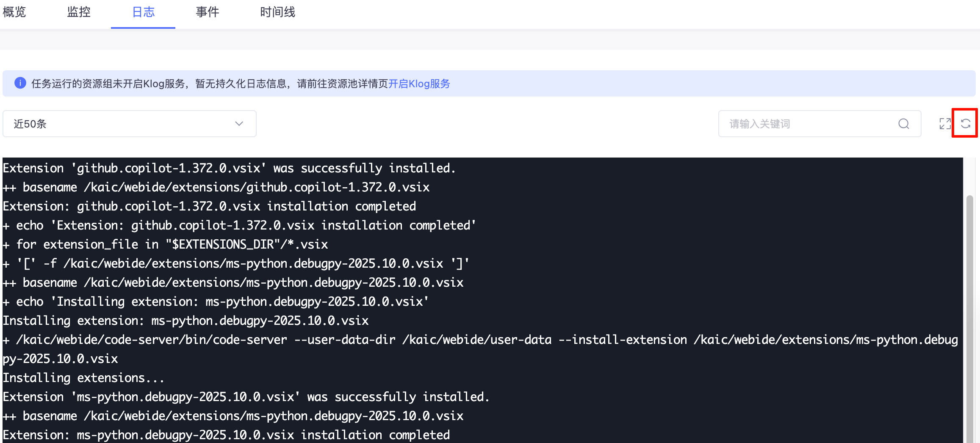Viewport: 980px width, 443px height.
Task: Select the 日志 tab
Action: [143, 12]
